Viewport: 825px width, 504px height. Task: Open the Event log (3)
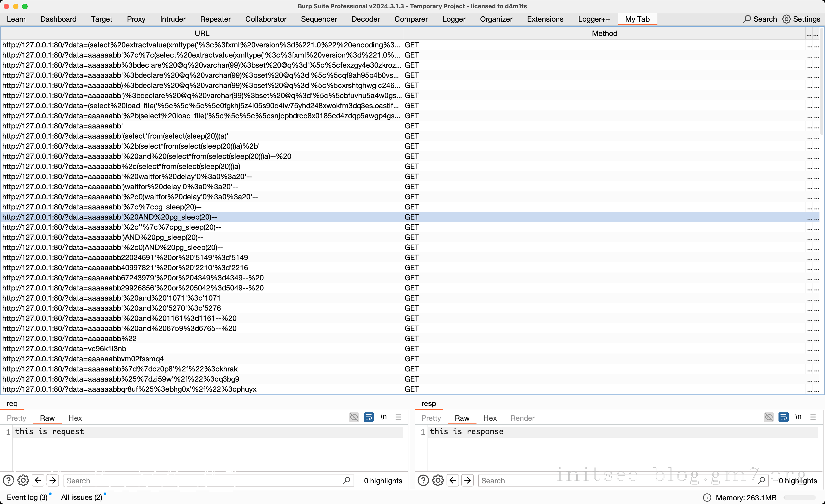click(27, 497)
